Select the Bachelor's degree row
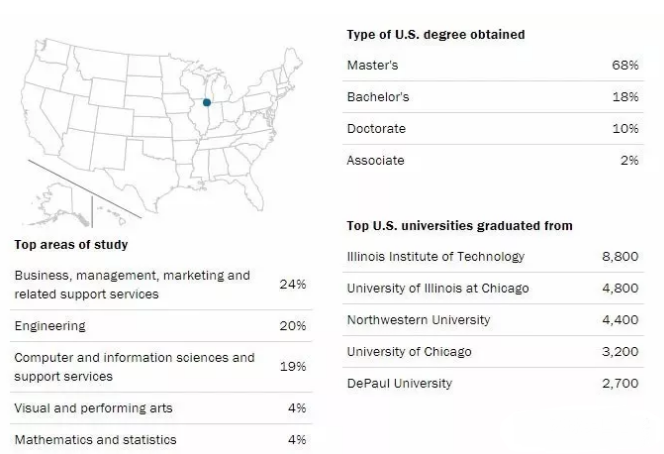The width and height of the screenshot is (664, 454). (x=493, y=97)
